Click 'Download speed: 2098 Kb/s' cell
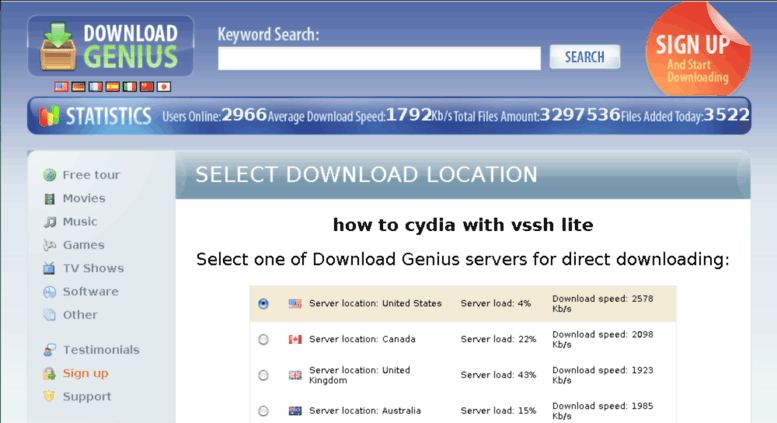This screenshot has width=777, height=423. pos(603,339)
